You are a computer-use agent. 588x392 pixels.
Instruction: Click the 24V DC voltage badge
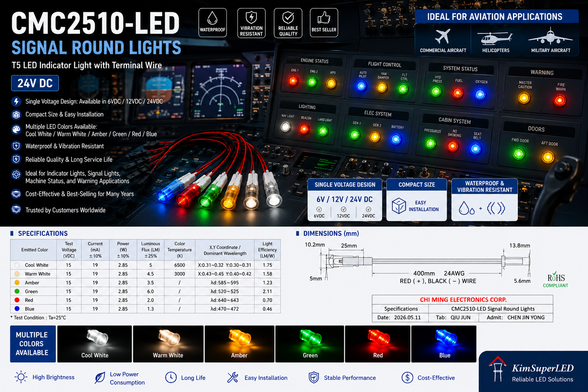tap(35, 83)
